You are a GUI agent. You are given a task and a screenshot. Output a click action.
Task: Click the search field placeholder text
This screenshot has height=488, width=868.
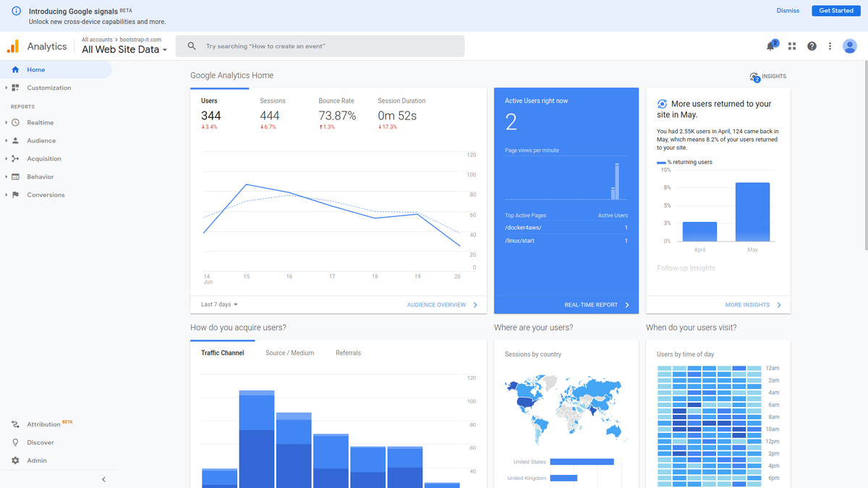pyautogui.click(x=265, y=46)
